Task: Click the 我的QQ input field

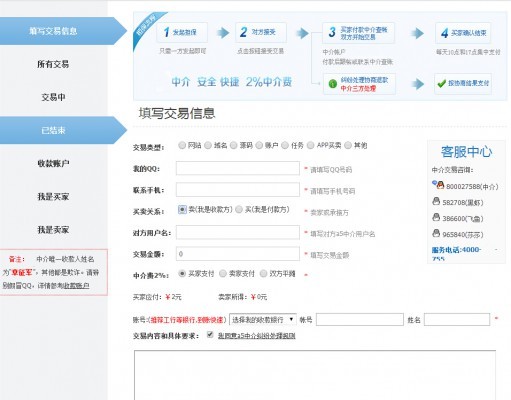Action: pyautogui.click(x=238, y=168)
